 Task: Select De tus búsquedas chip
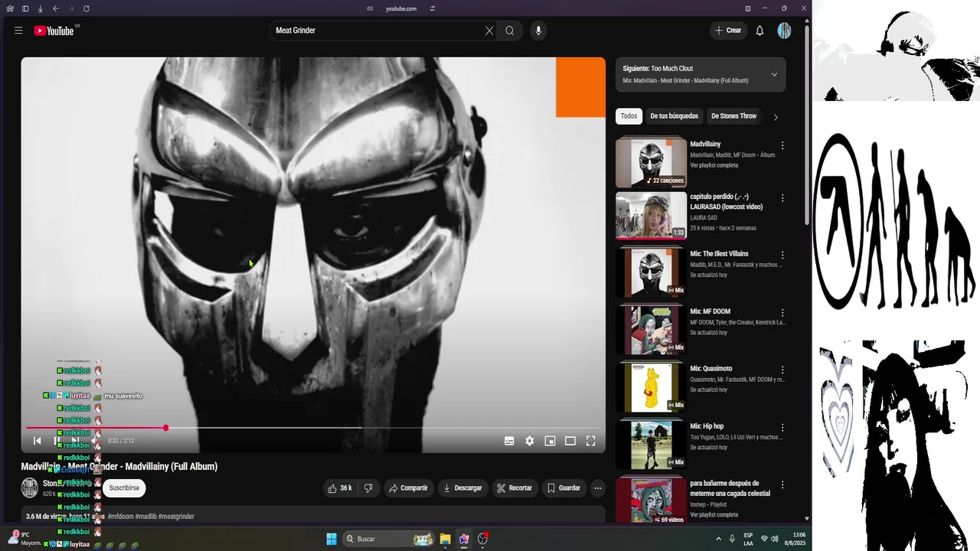[674, 116]
